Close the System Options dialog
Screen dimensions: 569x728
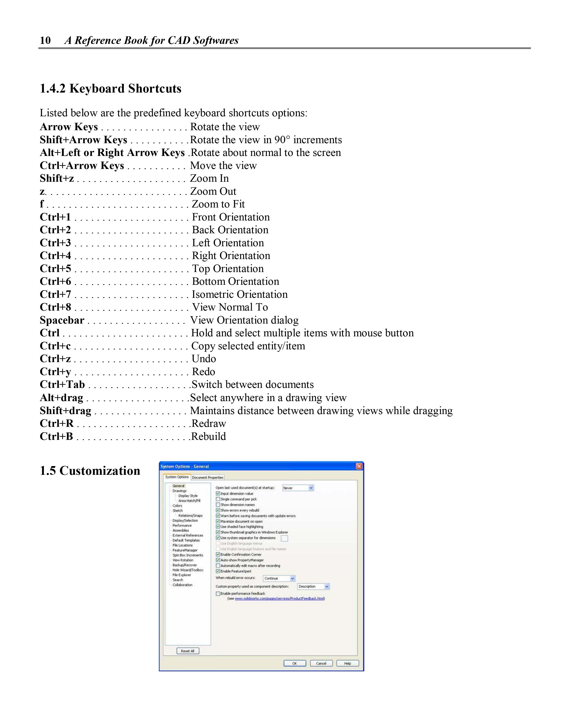click(359, 466)
